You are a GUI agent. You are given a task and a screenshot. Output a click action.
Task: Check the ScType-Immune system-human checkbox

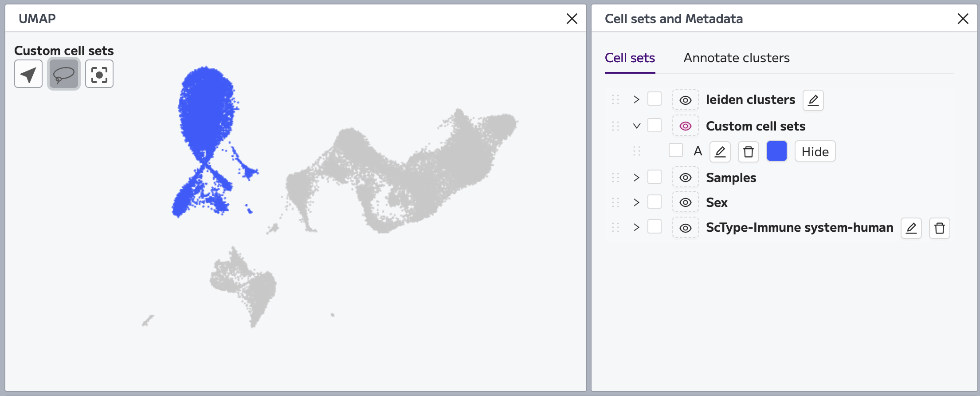coord(655,226)
